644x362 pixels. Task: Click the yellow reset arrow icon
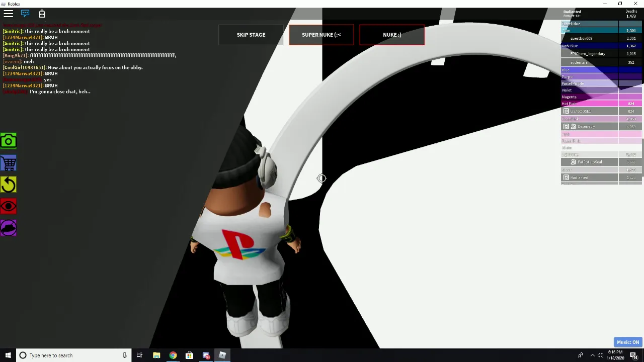tap(9, 185)
